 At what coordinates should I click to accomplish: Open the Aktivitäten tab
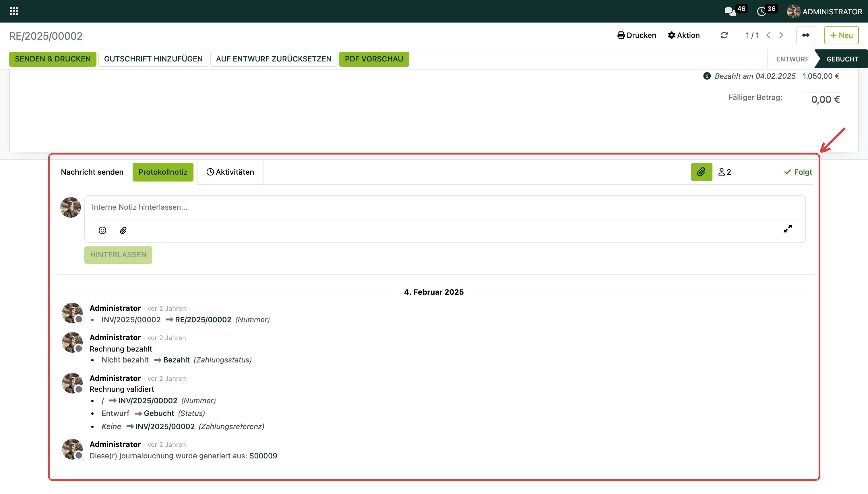(230, 172)
